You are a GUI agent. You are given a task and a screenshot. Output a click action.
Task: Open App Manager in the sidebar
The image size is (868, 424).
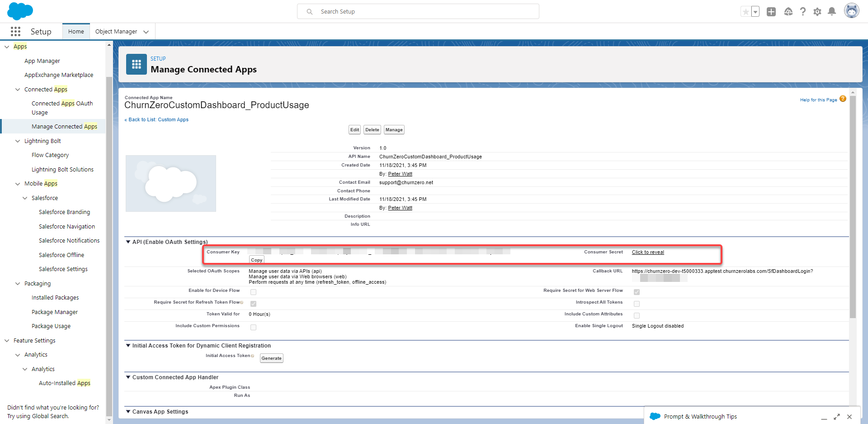(x=42, y=61)
